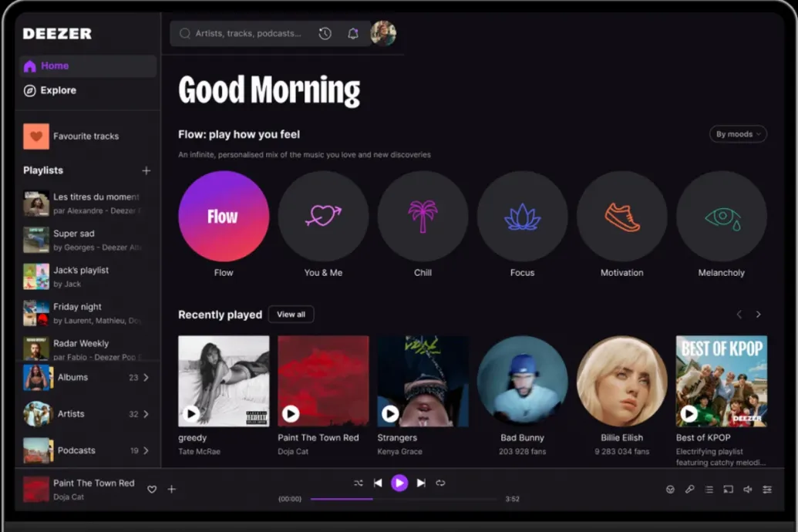
Task: Select the Chill palm tree mood
Action: pyautogui.click(x=423, y=217)
